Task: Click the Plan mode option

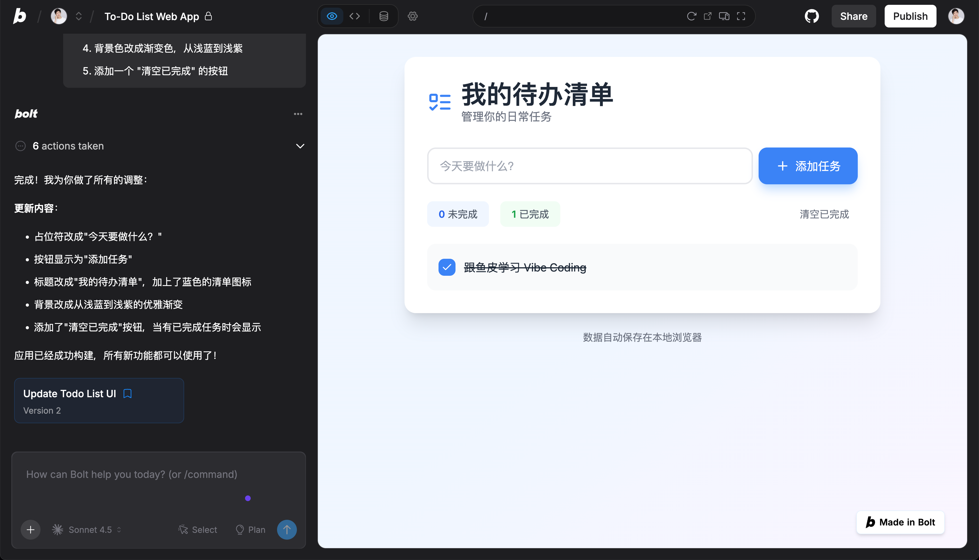Action: [250, 530]
